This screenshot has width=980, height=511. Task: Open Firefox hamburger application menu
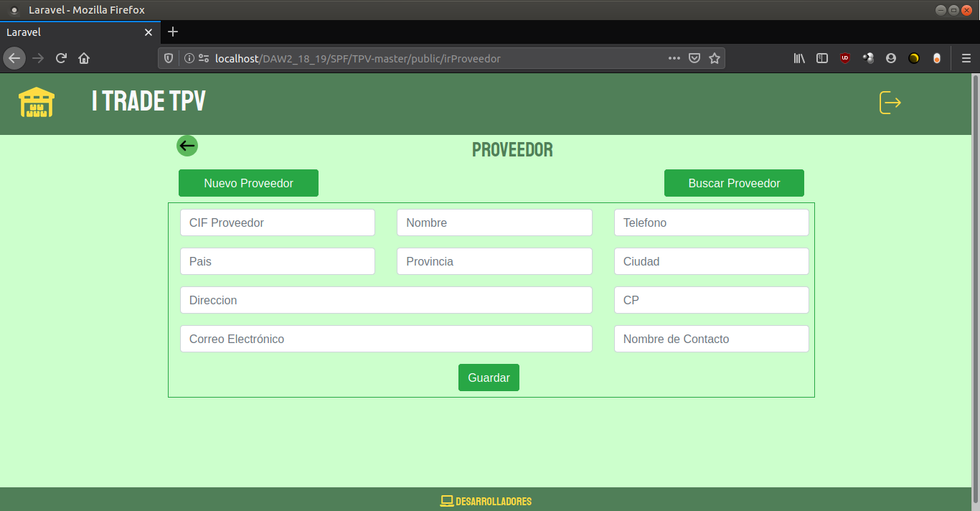pyautogui.click(x=966, y=58)
